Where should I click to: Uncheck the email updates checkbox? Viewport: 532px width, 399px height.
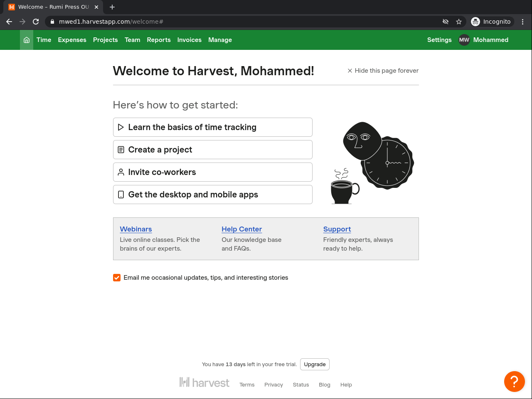tap(117, 278)
